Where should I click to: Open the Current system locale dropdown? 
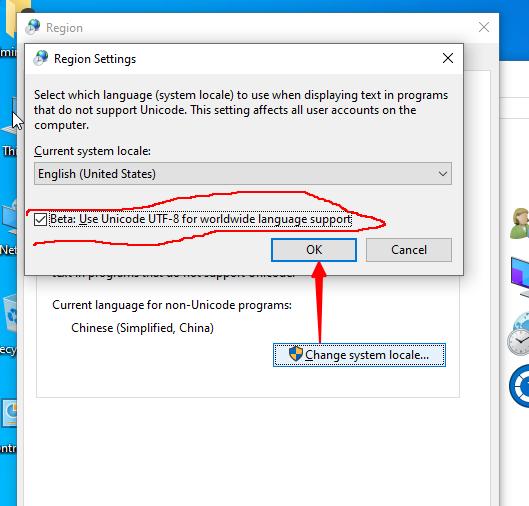(243, 174)
